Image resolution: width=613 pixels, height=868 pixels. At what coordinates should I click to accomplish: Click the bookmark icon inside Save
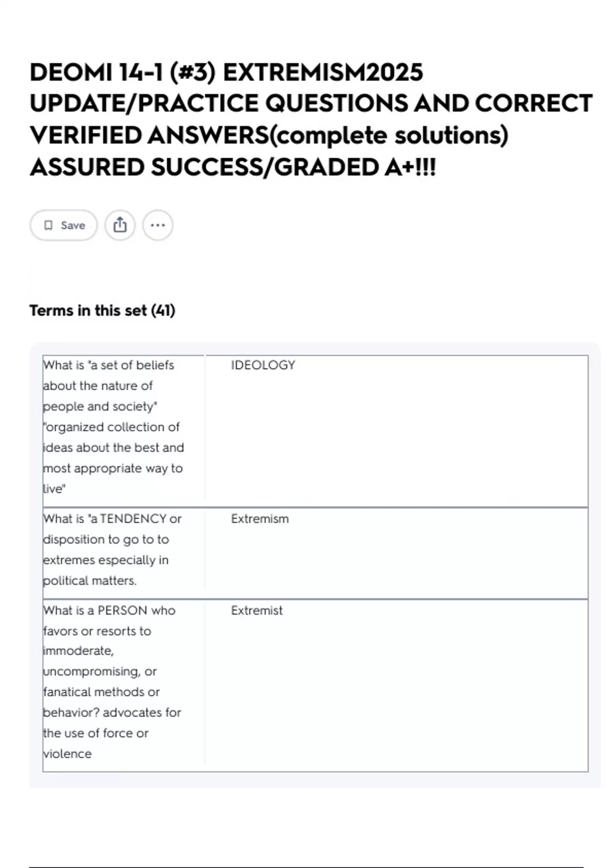(49, 225)
